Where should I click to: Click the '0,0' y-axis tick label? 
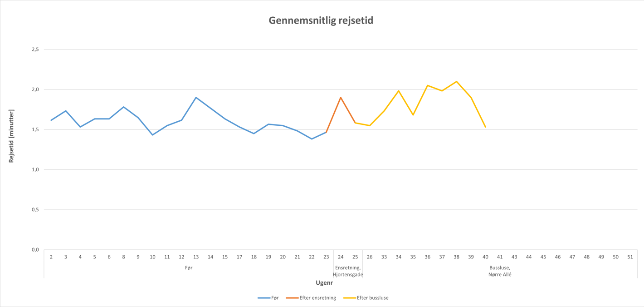[35, 250]
